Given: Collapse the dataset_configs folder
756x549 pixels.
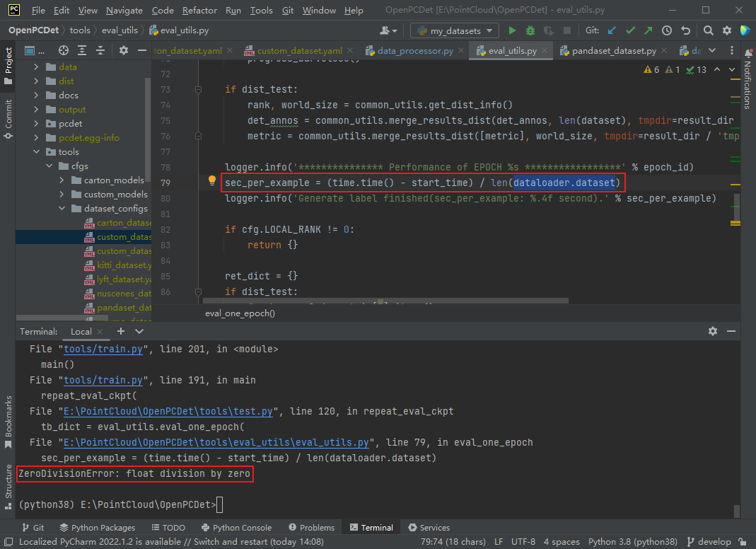Looking at the screenshot, I should [x=62, y=209].
